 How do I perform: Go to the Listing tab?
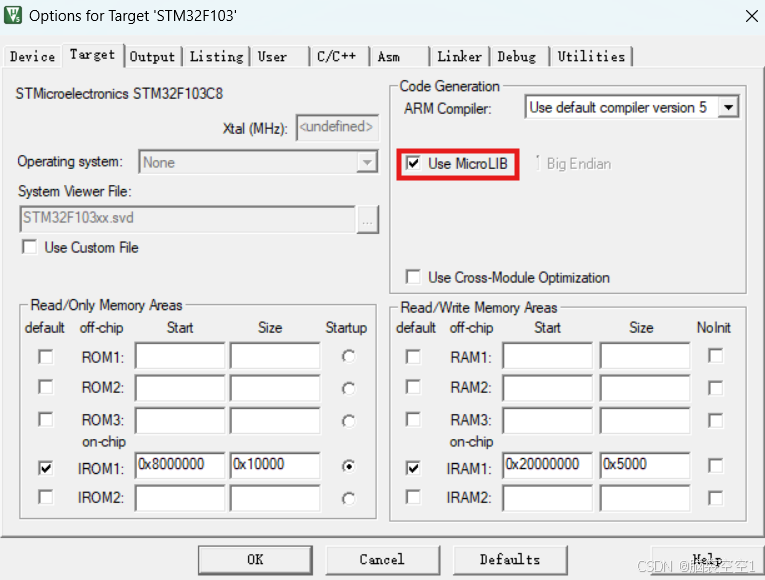216,57
